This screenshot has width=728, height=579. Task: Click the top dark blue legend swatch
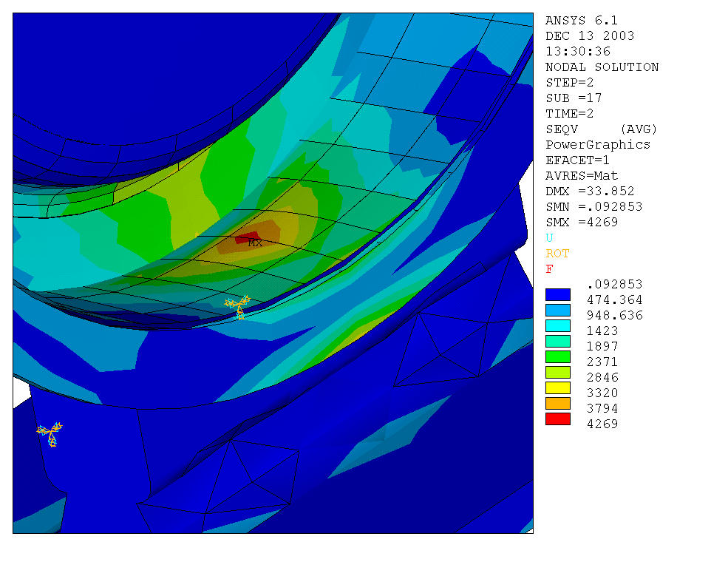557,294
